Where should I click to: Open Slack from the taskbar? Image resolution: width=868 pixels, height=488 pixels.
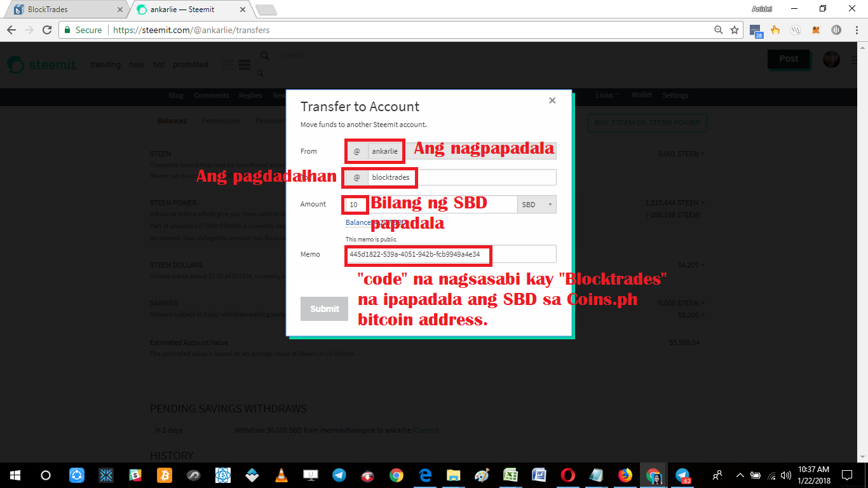pos(135,475)
